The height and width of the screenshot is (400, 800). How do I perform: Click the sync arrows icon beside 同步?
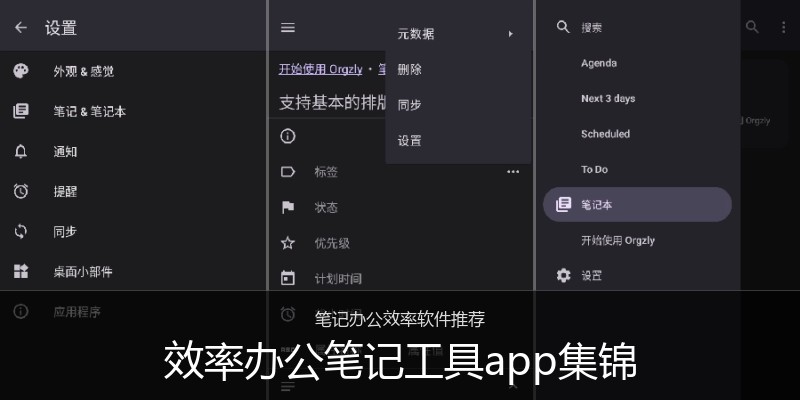pyautogui.click(x=21, y=232)
